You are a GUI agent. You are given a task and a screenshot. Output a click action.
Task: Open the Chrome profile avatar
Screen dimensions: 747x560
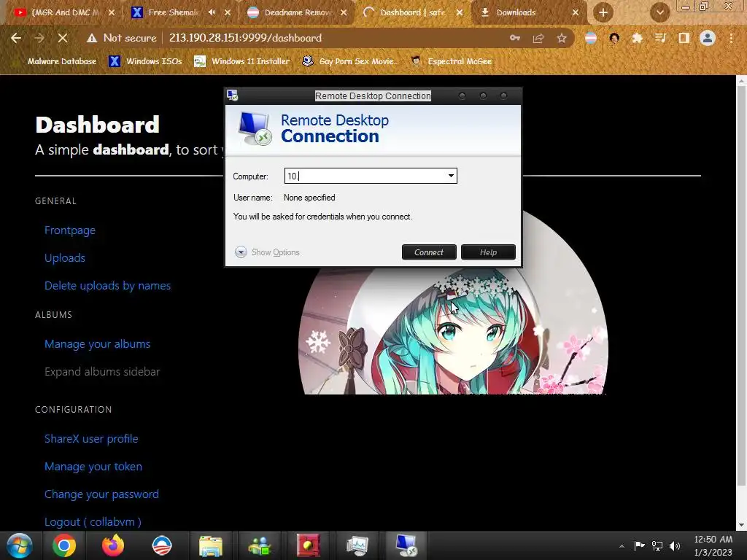point(708,38)
